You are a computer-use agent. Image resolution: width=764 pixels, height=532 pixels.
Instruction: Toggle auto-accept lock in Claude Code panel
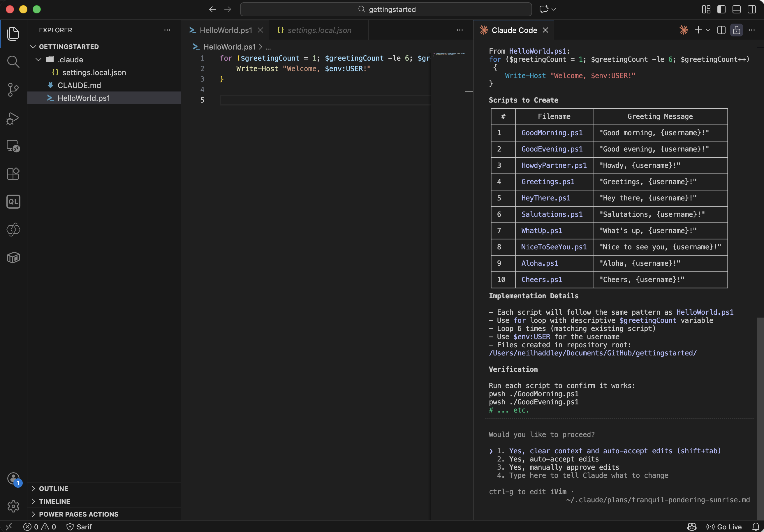coord(736,30)
